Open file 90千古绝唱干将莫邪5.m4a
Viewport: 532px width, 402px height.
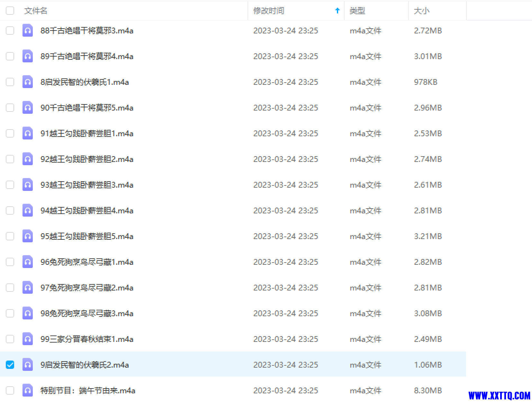[87, 108]
